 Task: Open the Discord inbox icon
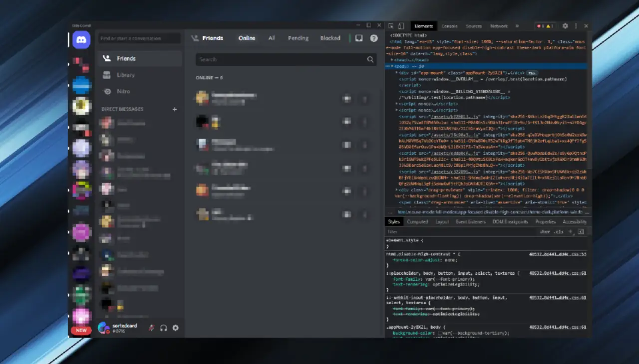point(358,38)
